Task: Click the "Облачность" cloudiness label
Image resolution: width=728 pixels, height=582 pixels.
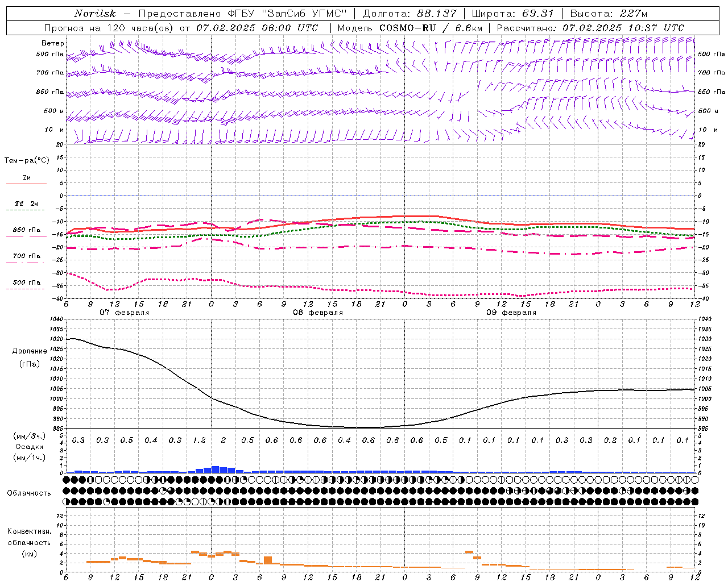Action: coord(29,493)
